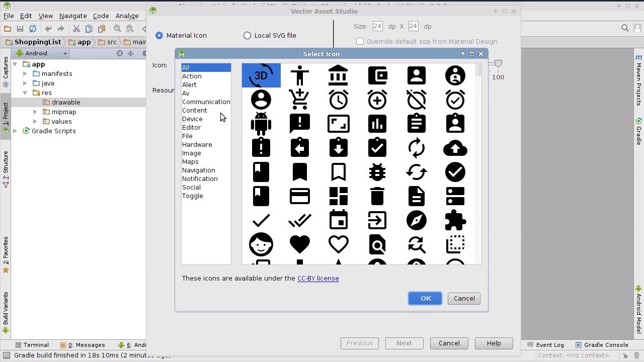This screenshot has width=644, height=362.
Task: Click the height size field
Action: pyautogui.click(x=413, y=26)
